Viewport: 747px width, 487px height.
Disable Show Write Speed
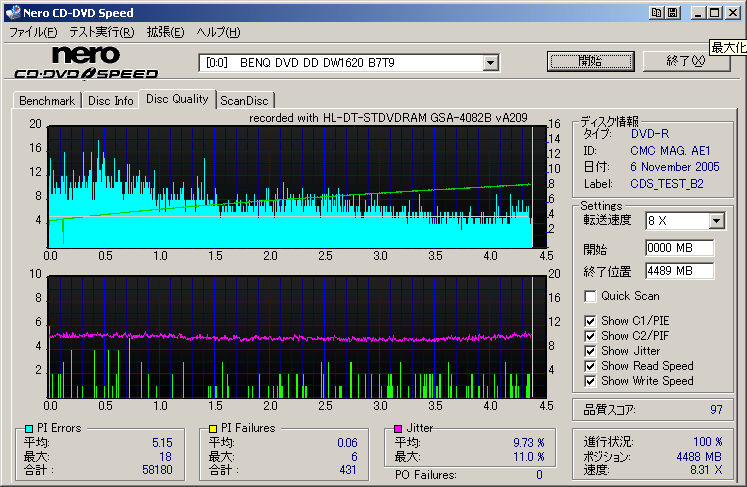(590, 381)
